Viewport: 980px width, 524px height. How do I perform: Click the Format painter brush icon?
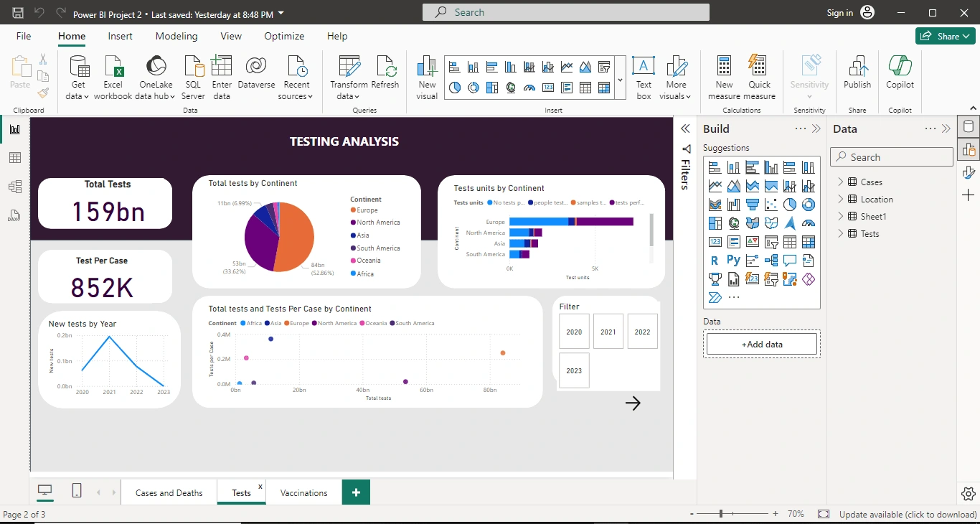(x=43, y=93)
